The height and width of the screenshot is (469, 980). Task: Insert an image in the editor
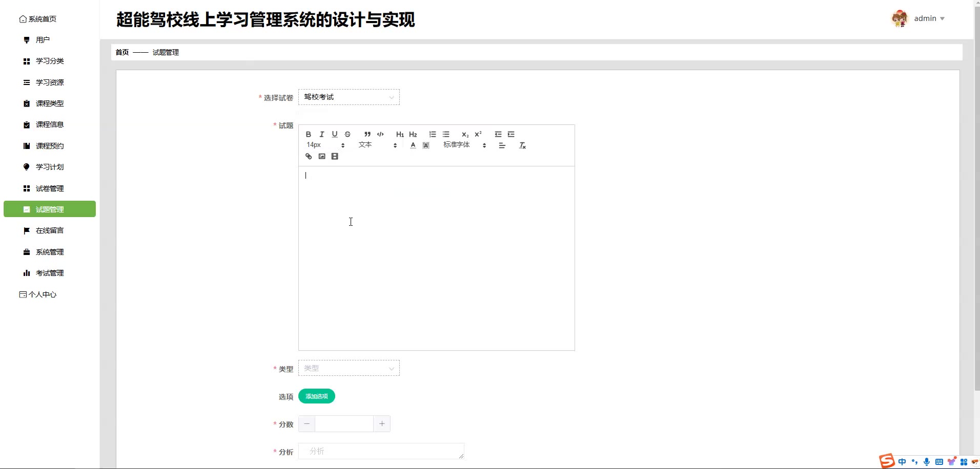[322, 157]
